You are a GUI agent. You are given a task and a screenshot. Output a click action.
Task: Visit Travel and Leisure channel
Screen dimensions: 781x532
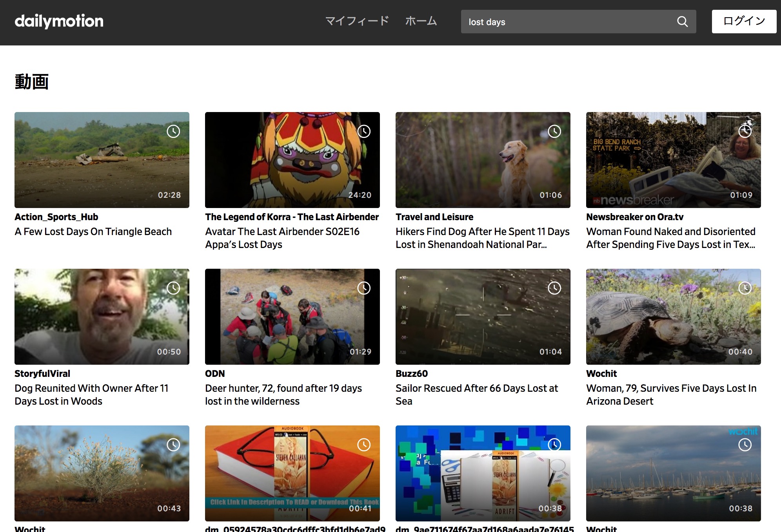pos(434,217)
